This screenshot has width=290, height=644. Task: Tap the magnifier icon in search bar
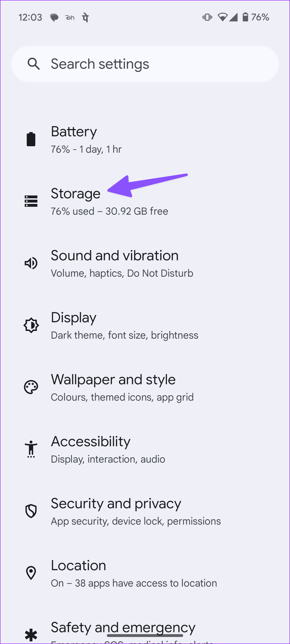(34, 64)
